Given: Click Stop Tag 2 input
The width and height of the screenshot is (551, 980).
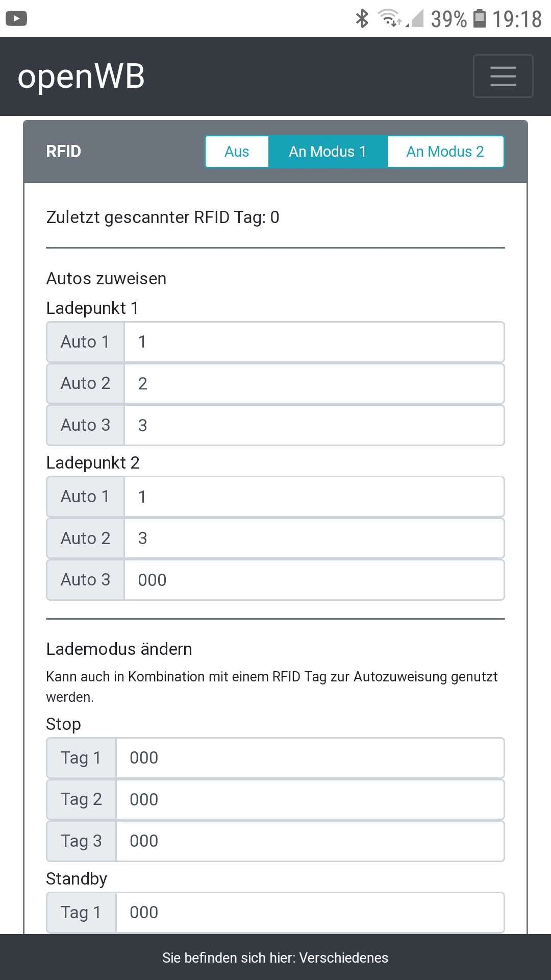Looking at the screenshot, I should tap(310, 800).
